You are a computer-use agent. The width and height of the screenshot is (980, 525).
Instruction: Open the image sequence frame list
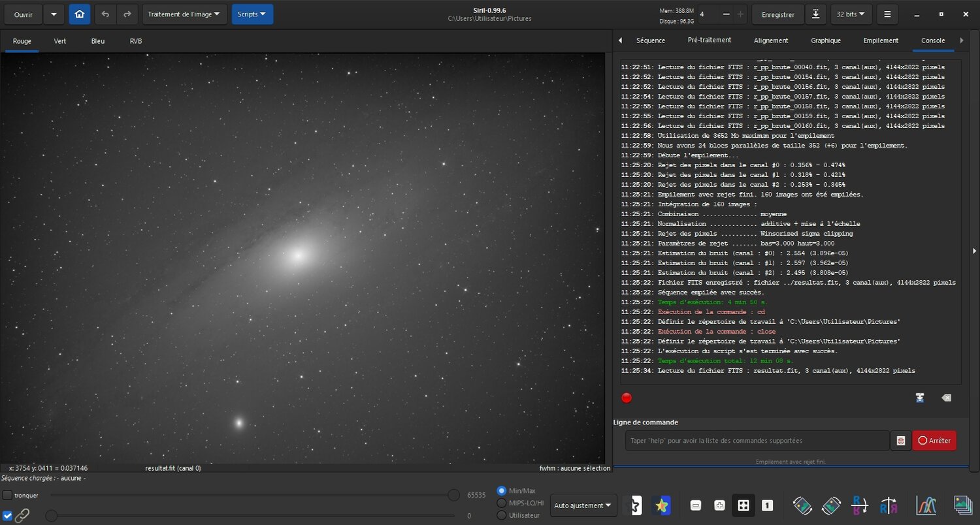pyautogui.click(x=962, y=505)
